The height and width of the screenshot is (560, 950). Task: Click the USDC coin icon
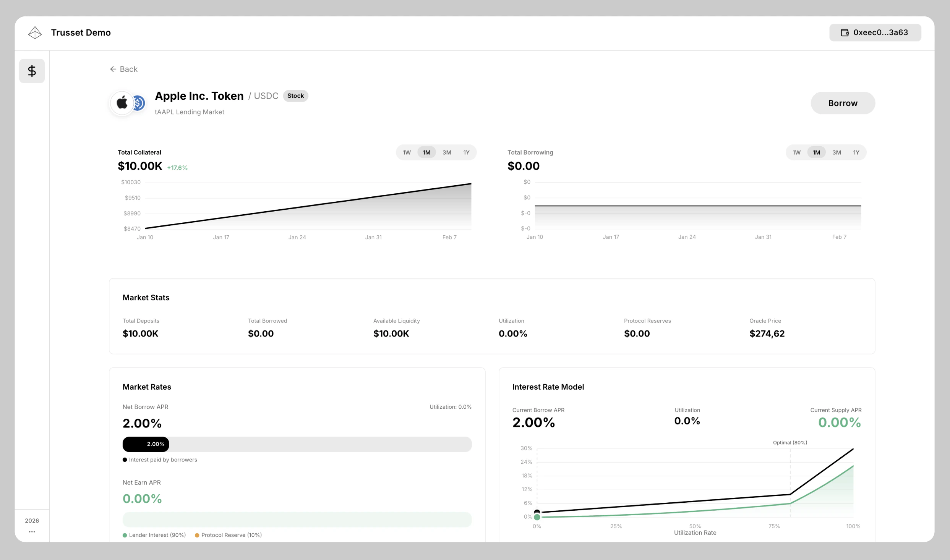138,103
